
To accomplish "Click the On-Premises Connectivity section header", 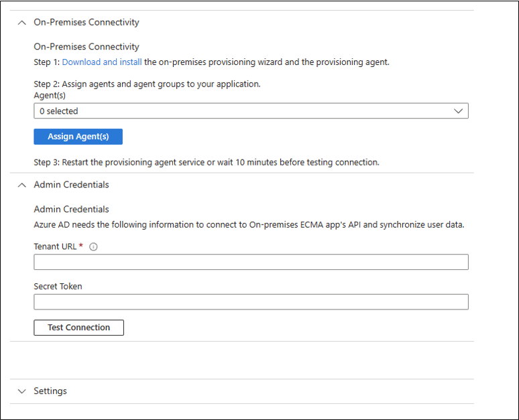I will (86, 22).
